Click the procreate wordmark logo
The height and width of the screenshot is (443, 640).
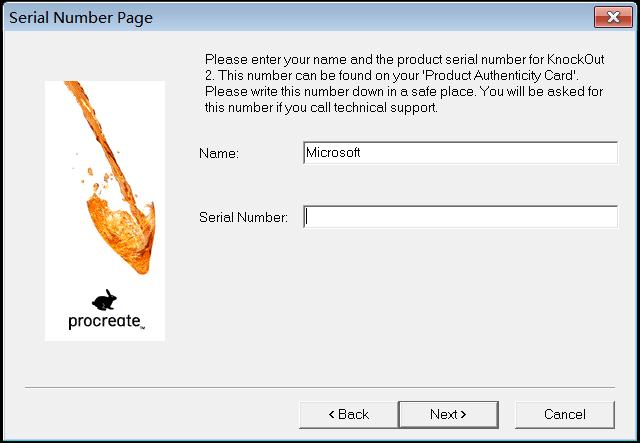click(x=105, y=321)
